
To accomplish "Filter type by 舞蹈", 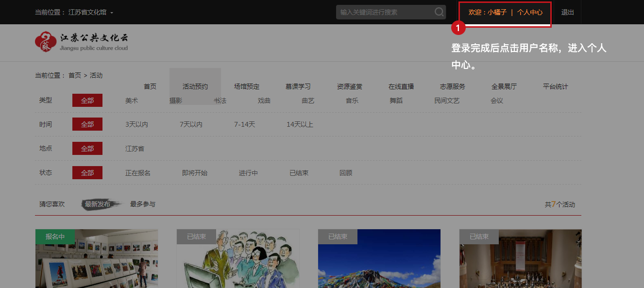I will [x=396, y=101].
